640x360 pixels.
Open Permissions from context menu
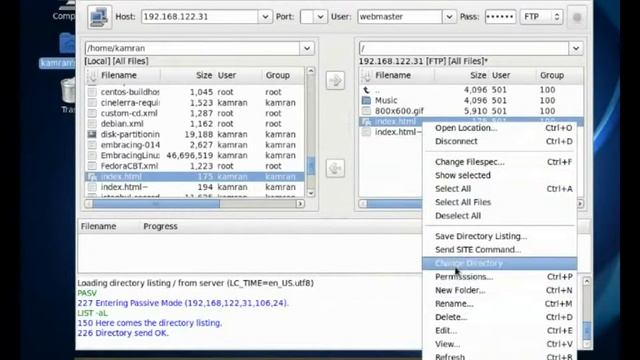500,277
